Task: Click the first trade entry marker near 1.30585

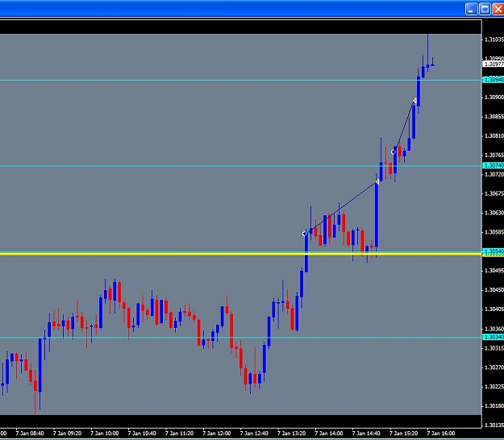Action: pos(304,234)
